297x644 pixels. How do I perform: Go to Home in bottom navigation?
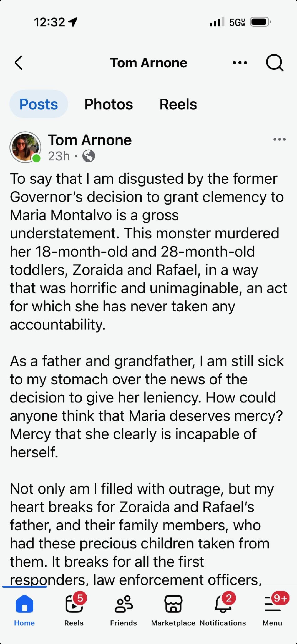24,609
